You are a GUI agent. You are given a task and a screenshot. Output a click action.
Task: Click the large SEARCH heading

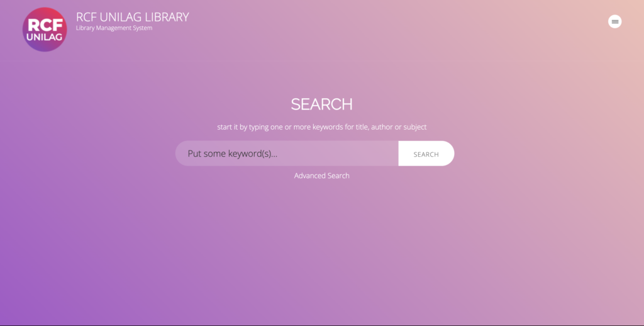tap(321, 104)
